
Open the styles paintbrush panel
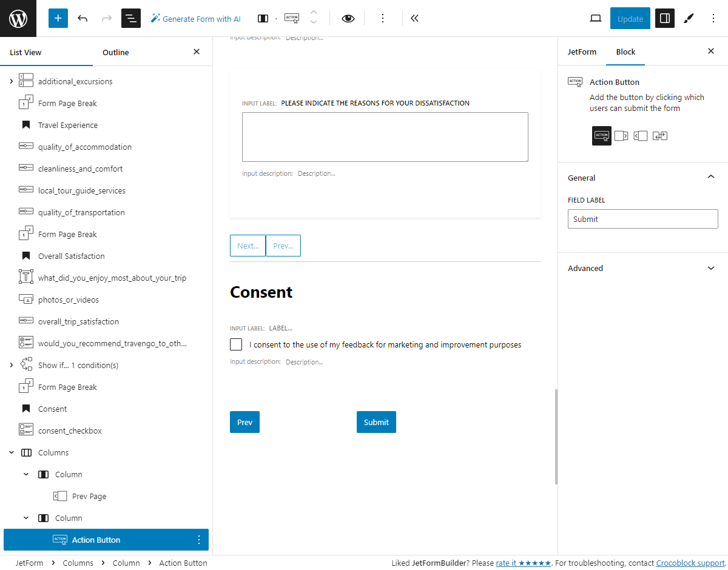(x=689, y=18)
